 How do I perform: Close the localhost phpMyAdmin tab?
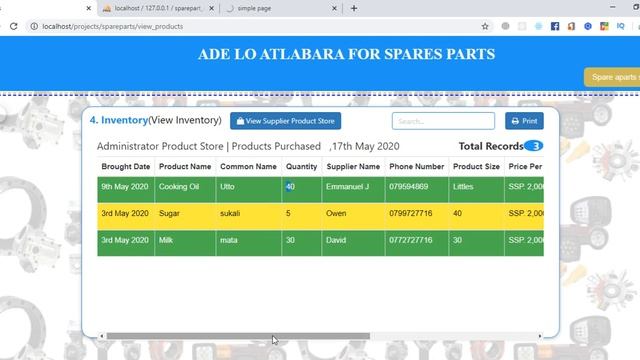[211, 8]
